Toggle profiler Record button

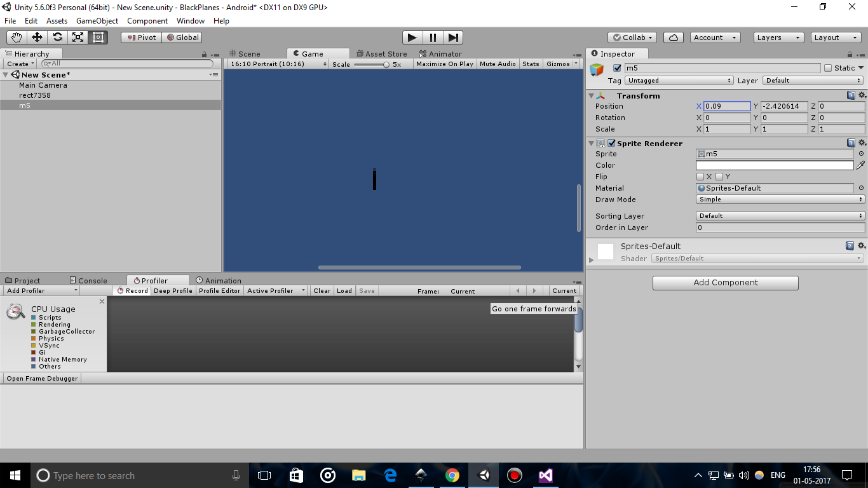pyautogui.click(x=132, y=290)
